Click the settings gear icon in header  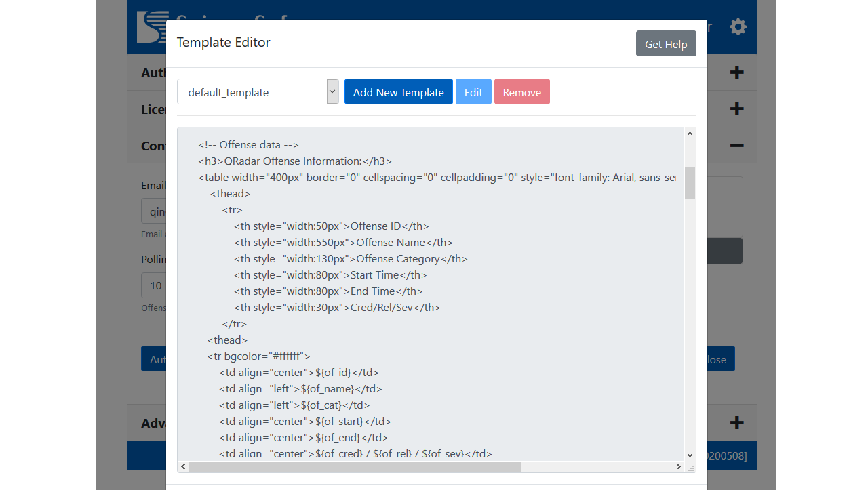click(x=738, y=27)
